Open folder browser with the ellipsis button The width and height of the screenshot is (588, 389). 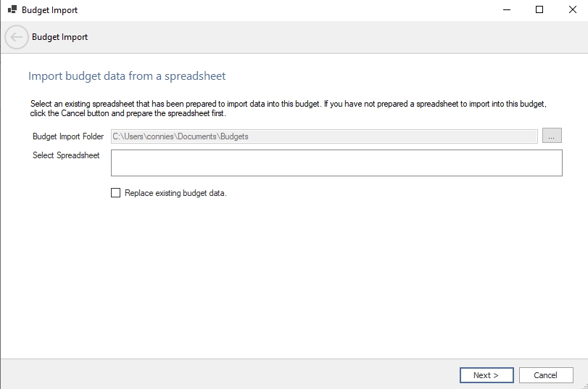point(552,136)
